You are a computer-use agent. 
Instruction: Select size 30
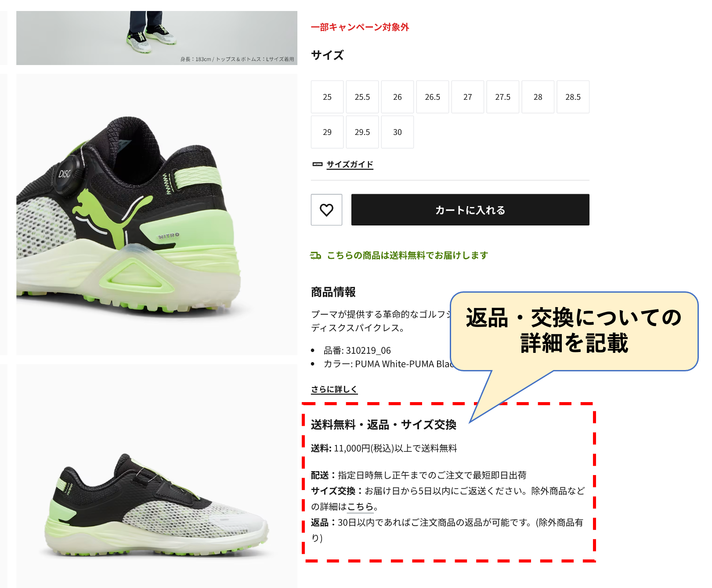(398, 132)
